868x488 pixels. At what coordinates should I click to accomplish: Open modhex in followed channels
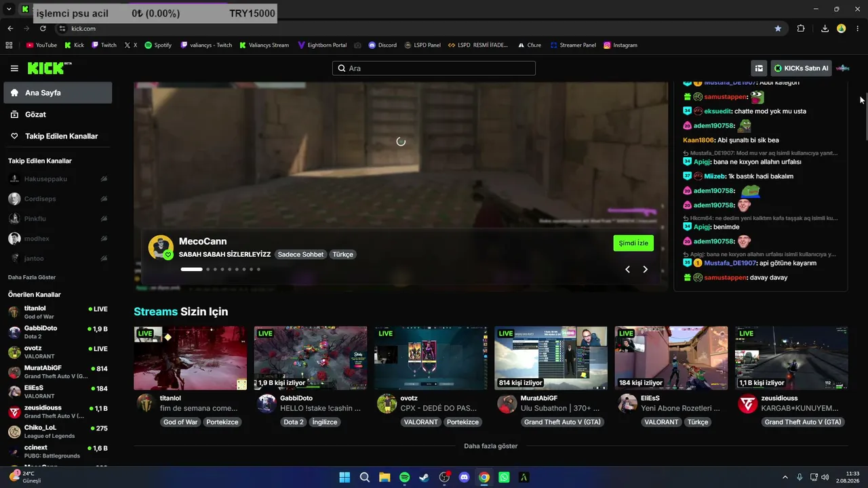coord(58,239)
